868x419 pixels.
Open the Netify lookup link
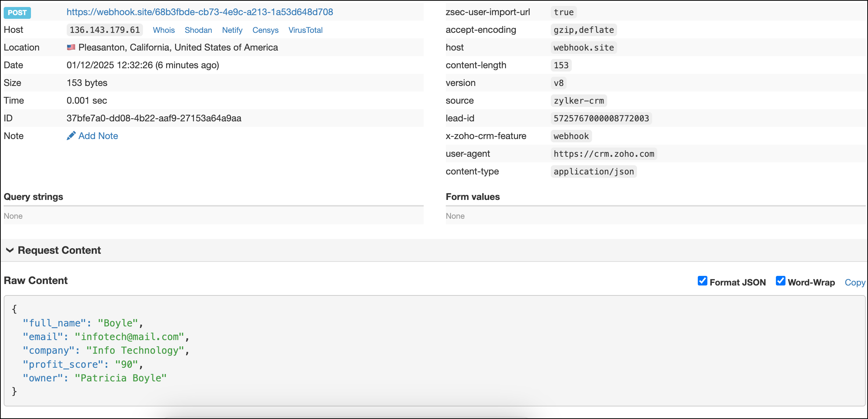click(232, 30)
